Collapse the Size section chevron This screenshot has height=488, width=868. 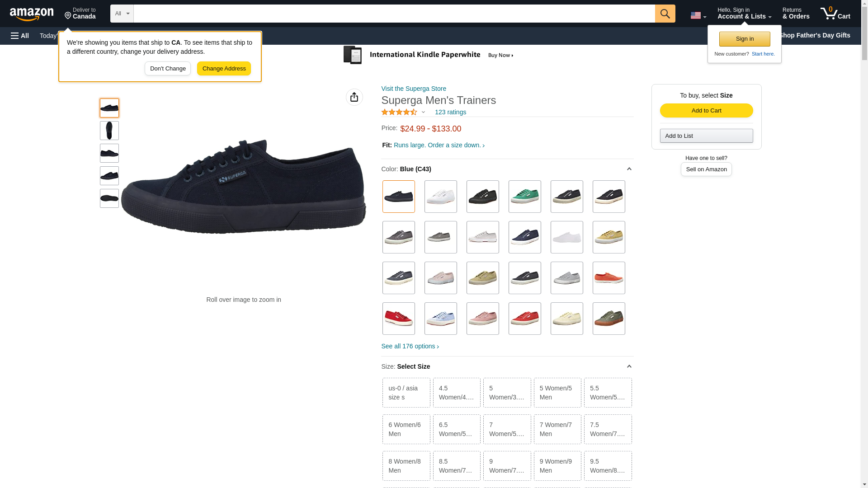pos(629,366)
